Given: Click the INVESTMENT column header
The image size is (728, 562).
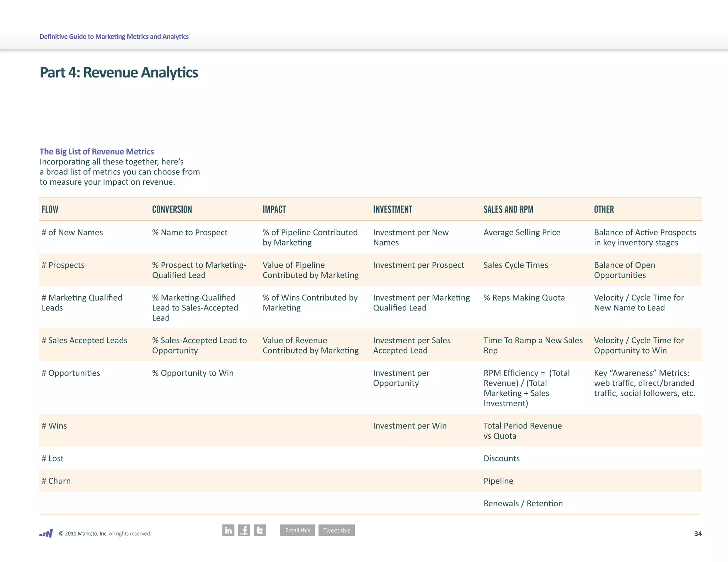Looking at the screenshot, I should coord(392,209).
